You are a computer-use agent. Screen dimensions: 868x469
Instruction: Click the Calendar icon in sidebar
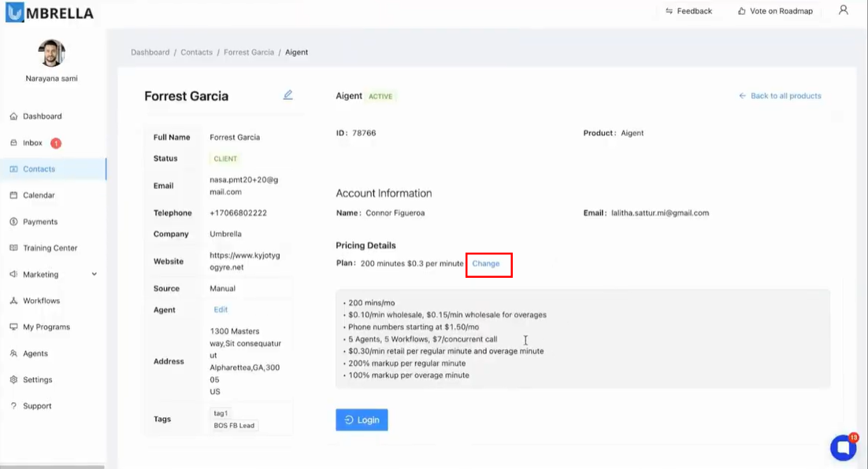coord(14,195)
